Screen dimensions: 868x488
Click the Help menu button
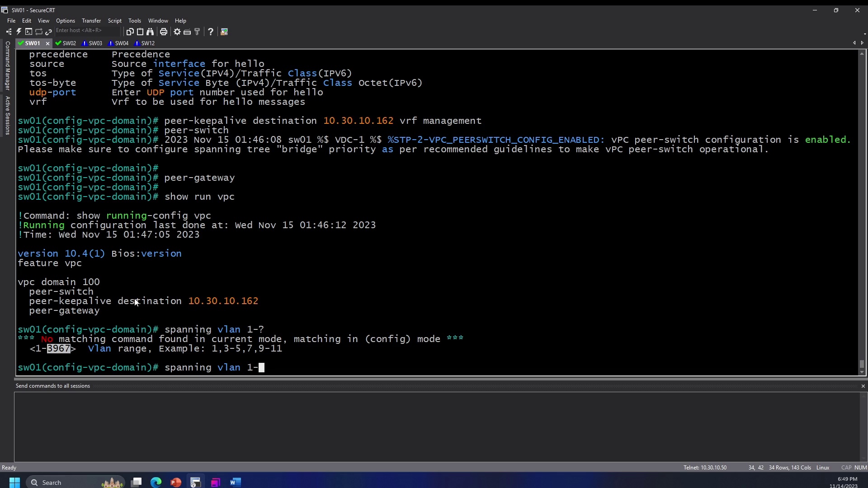tap(180, 20)
